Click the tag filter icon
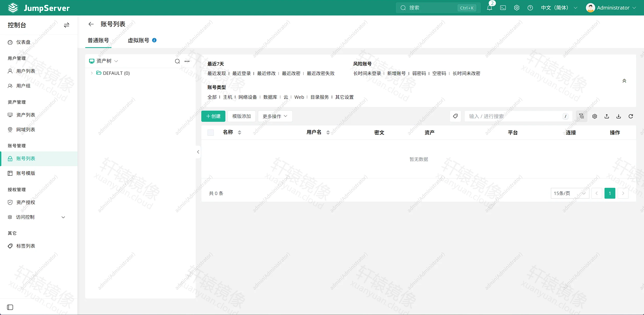 [455, 116]
